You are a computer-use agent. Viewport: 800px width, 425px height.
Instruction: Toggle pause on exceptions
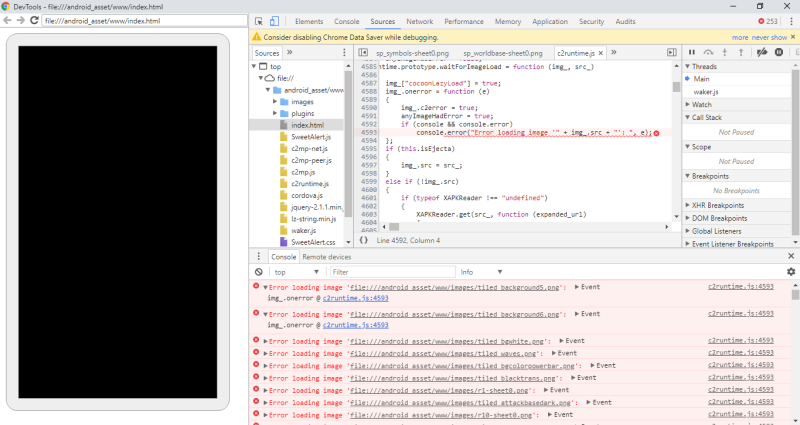tap(779, 52)
